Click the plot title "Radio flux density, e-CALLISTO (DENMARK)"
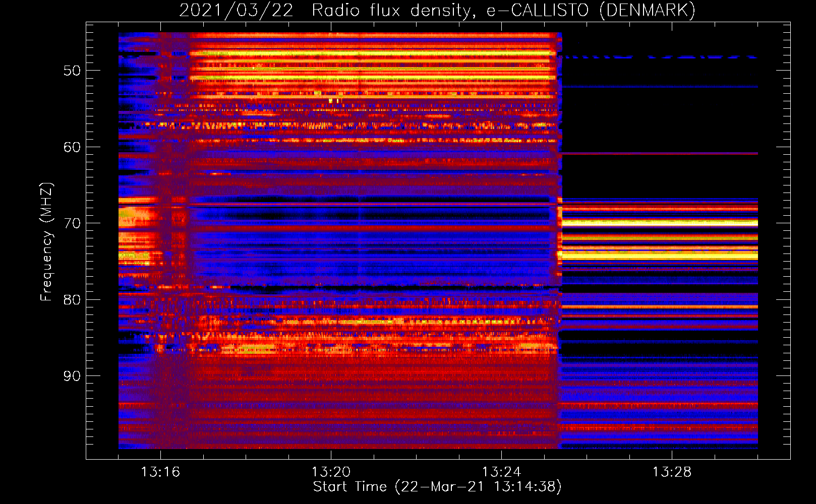The width and height of the screenshot is (816, 504). pyautogui.click(x=503, y=10)
